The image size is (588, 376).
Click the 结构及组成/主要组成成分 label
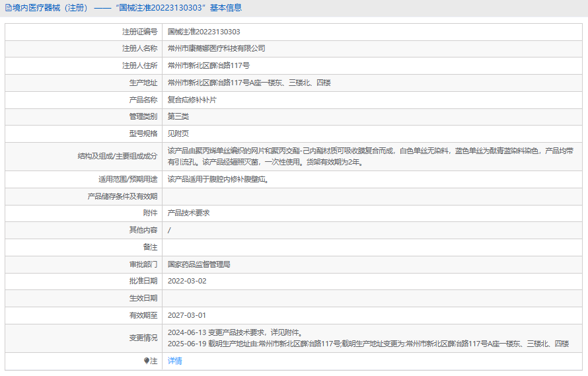(118, 156)
